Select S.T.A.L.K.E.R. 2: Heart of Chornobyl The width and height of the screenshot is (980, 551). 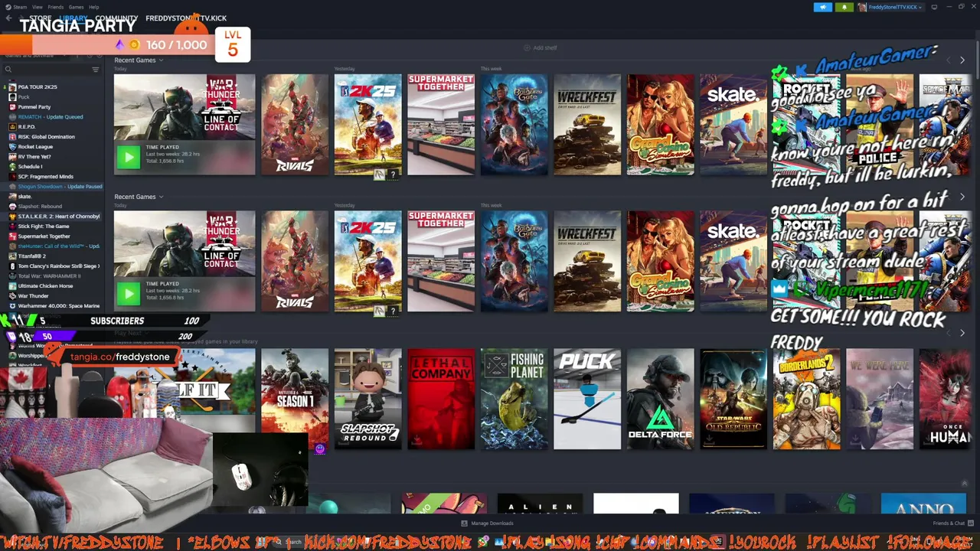pyautogui.click(x=59, y=217)
